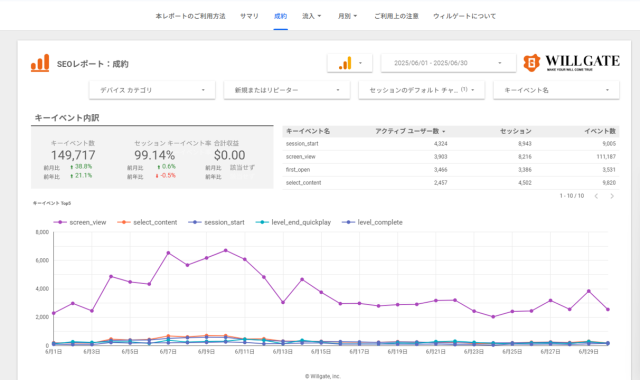Go to previous table page arrow
640x380 pixels.
pyautogui.click(x=596, y=196)
